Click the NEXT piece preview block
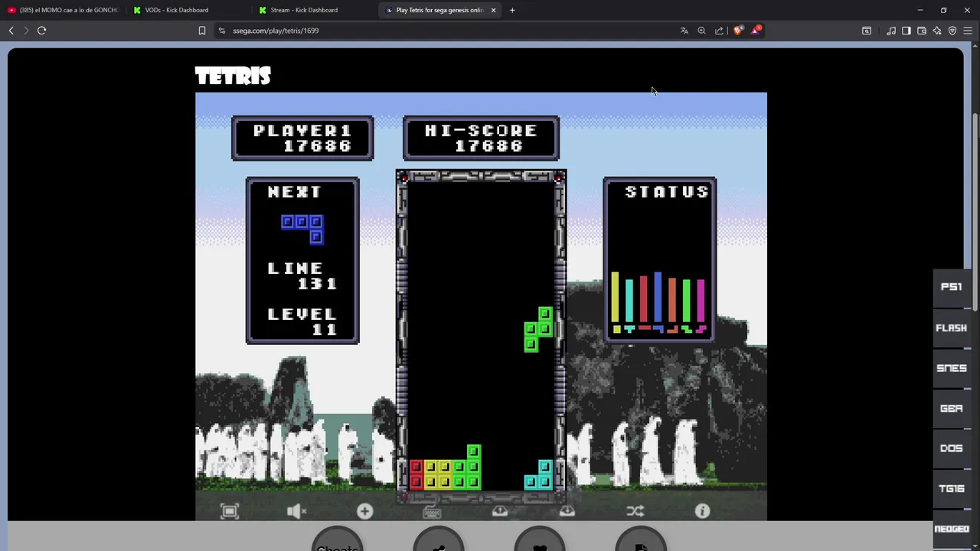The height and width of the screenshot is (551, 980). click(x=302, y=229)
